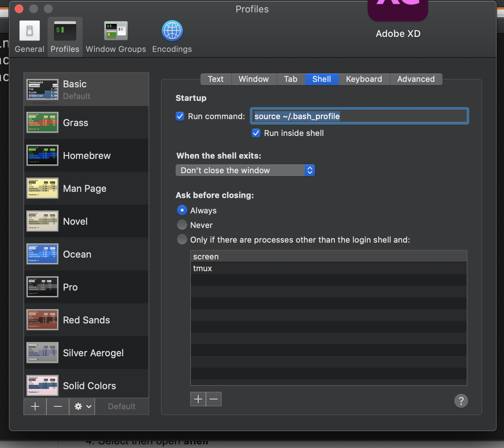
Task: Switch to the Shell tab
Action: coord(321,79)
